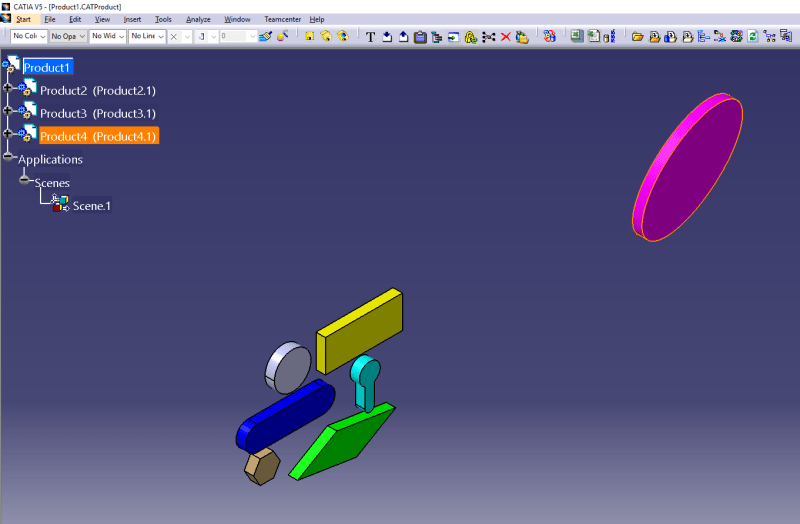Screen dimensions: 800x524
Task: Open the Help menu
Action: click(317, 19)
